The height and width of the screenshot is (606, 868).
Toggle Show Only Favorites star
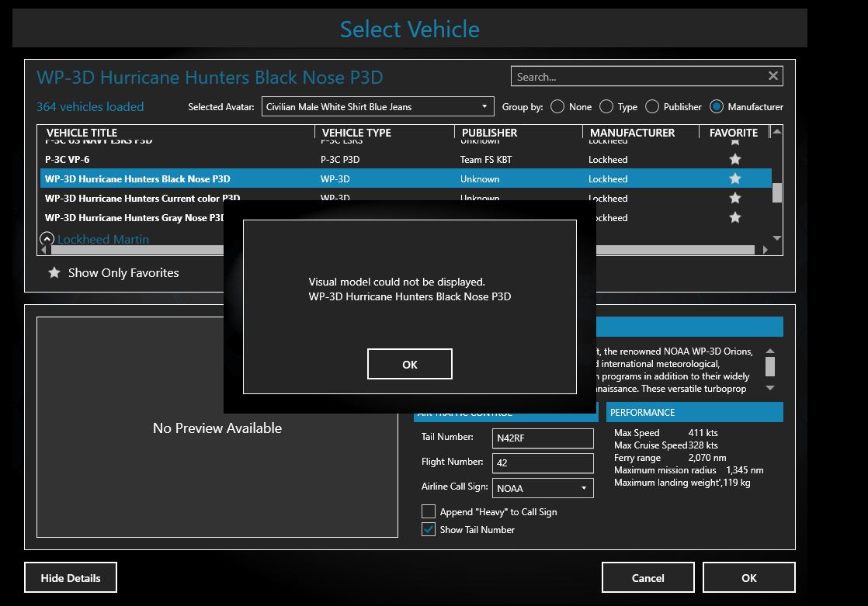pos(54,272)
